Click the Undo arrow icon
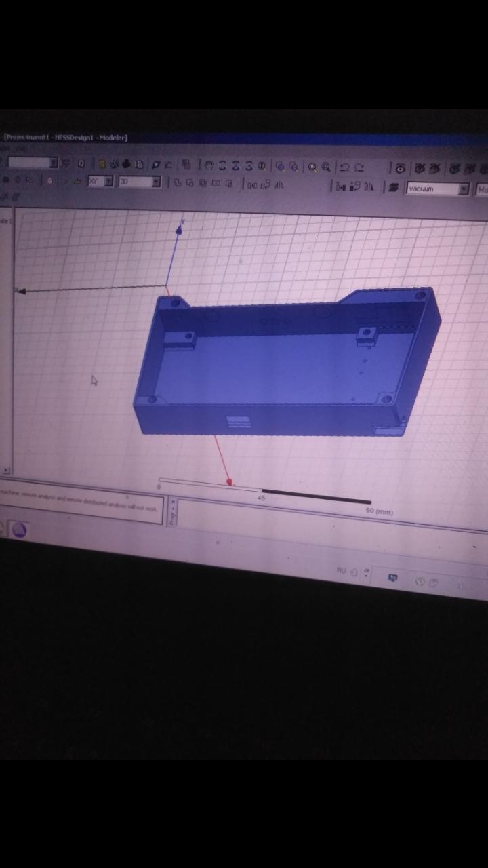 [x=344, y=167]
